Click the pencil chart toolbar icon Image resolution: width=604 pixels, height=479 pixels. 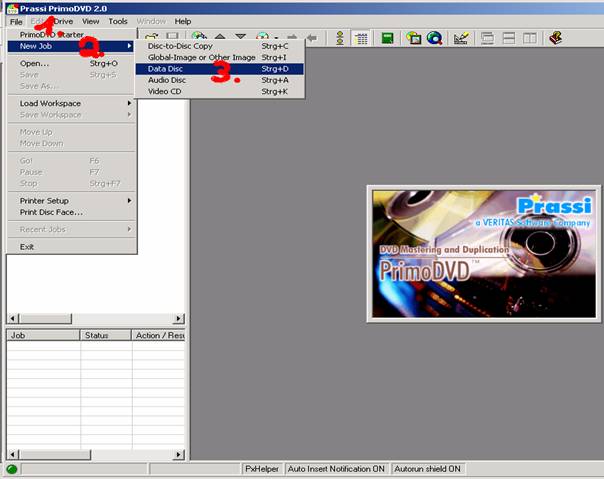461,38
